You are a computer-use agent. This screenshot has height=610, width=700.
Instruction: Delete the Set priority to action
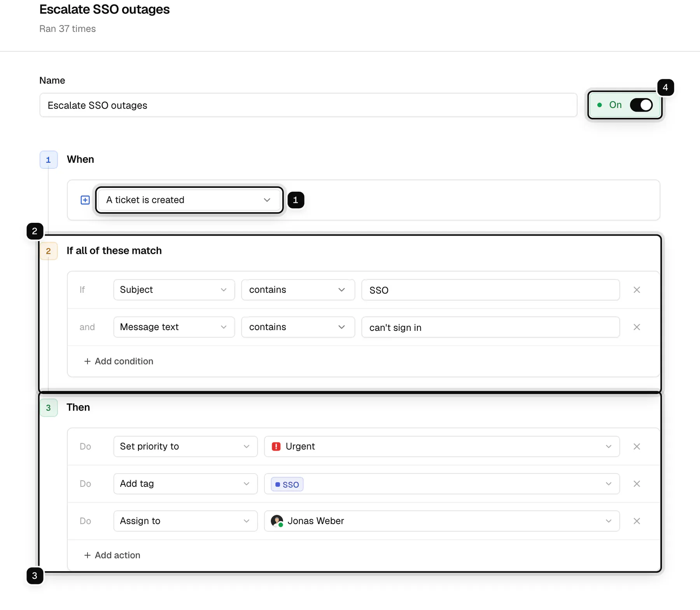(637, 446)
